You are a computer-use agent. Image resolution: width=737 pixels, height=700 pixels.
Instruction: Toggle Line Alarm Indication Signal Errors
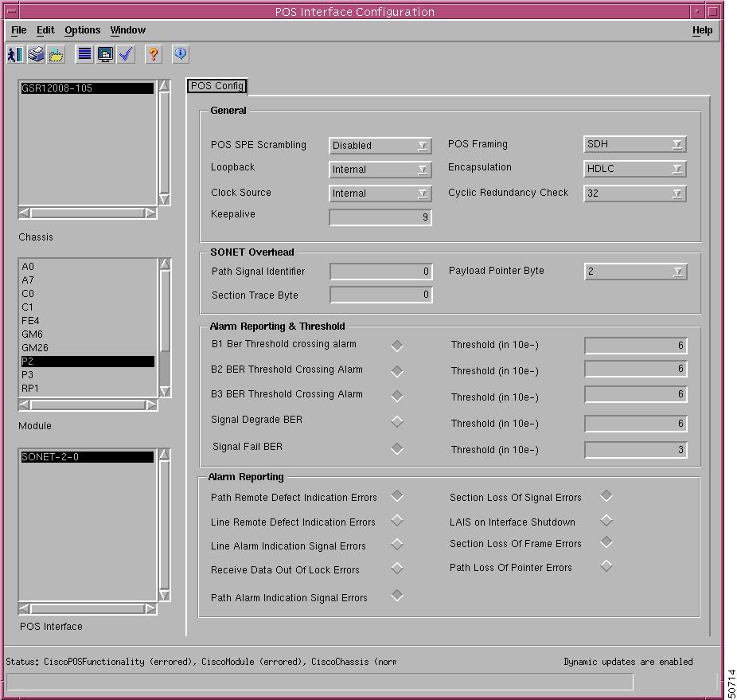(x=397, y=544)
